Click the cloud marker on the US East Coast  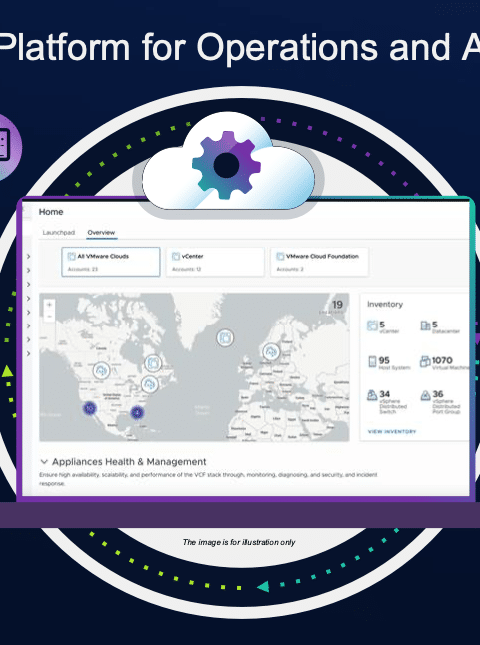pyautogui.click(x=150, y=384)
